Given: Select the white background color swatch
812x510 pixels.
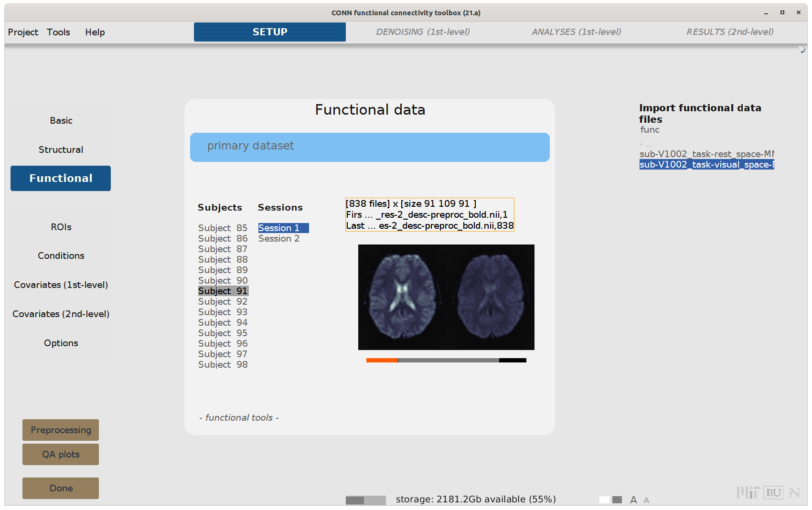Looking at the screenshot, I should (x=604, y=499).
